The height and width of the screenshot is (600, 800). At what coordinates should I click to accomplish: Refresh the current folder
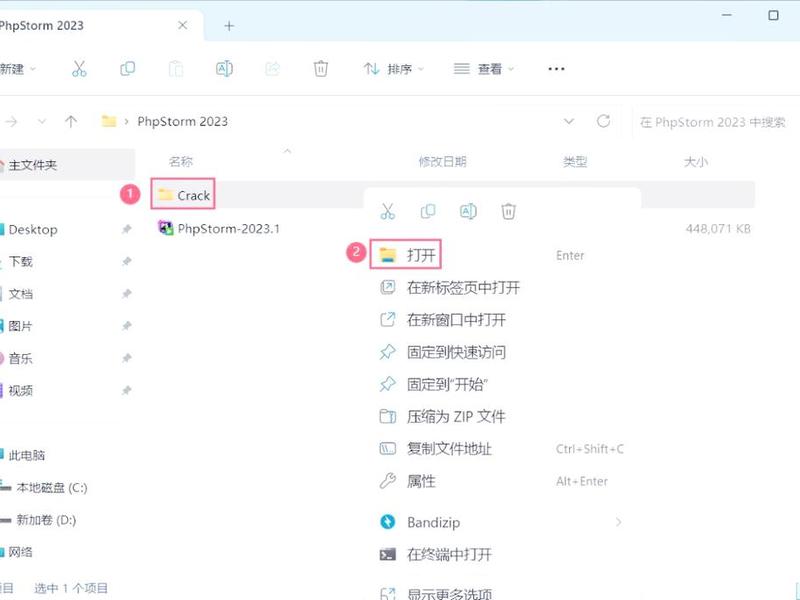(603, 121)
